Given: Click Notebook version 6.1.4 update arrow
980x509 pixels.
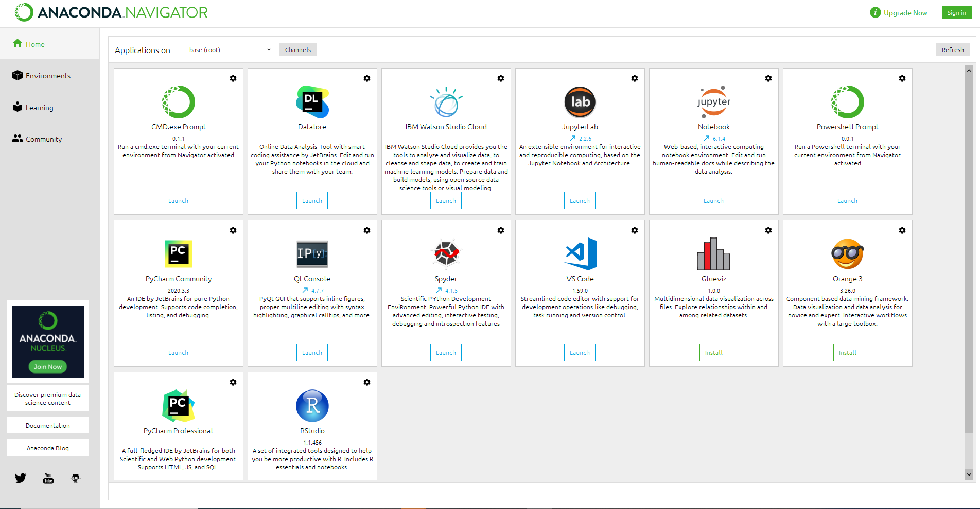Looking at the screenshot, I should click(x=707, y=138).
